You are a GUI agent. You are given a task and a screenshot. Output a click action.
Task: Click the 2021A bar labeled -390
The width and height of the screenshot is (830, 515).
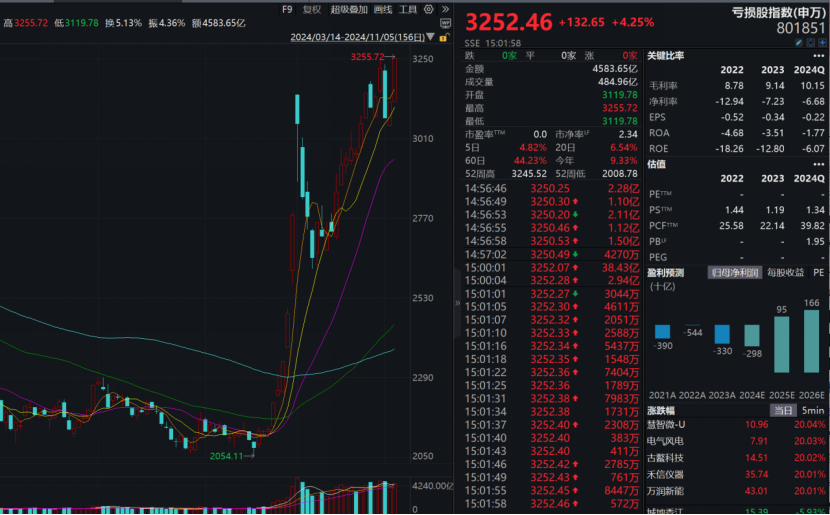[663, 332]
